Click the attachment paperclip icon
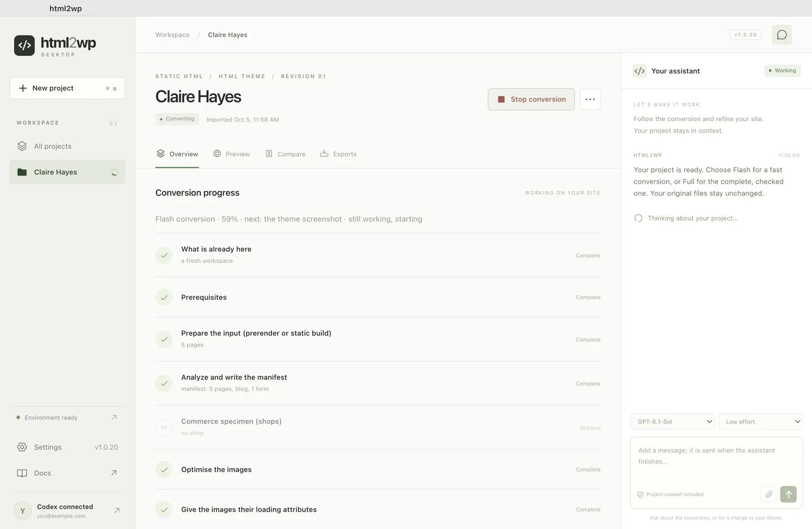The width and height of the screenshot is (812, 529). [769, 494]
